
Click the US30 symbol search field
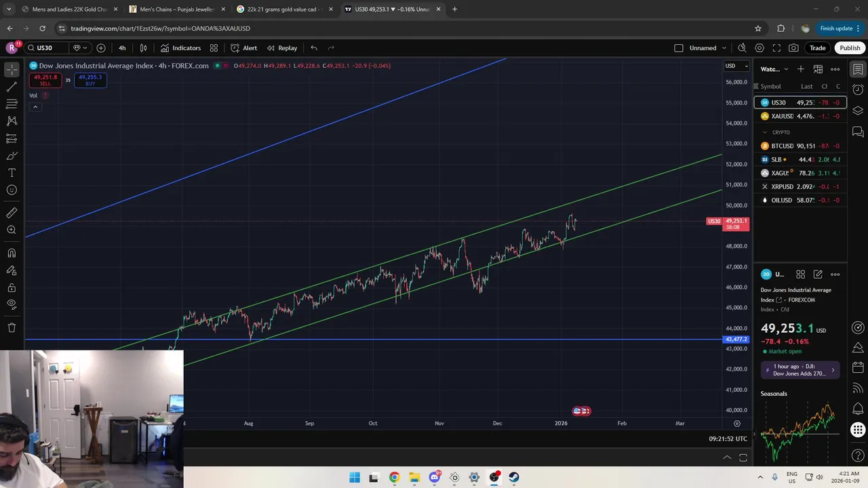[46, 48]
